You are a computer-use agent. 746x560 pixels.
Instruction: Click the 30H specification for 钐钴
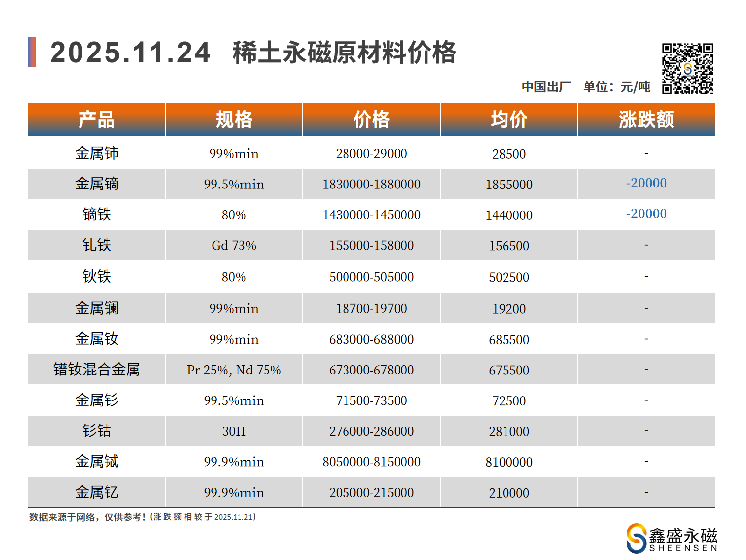pos(234,431)
